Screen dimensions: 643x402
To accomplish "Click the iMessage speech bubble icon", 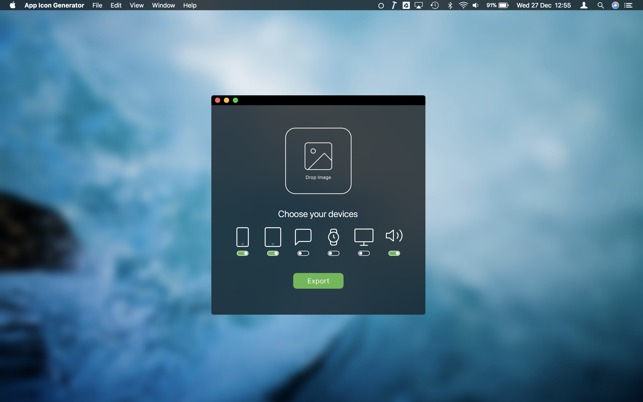I will pyautogui.click(x=303, y=237).
